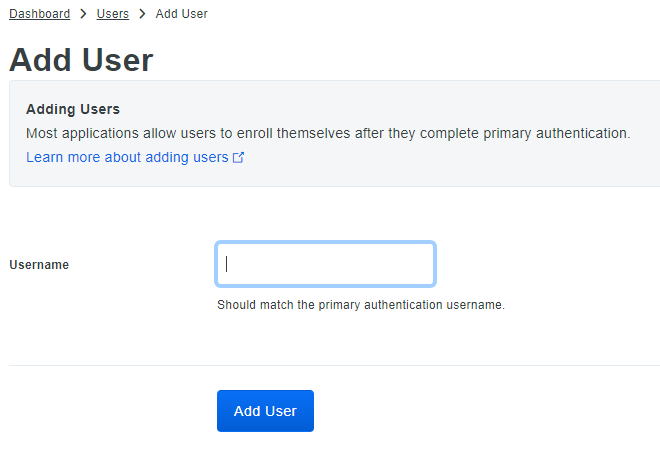Click blank area right of Add User button
This screenshot has width=660, height=462.
pos(480,411)
